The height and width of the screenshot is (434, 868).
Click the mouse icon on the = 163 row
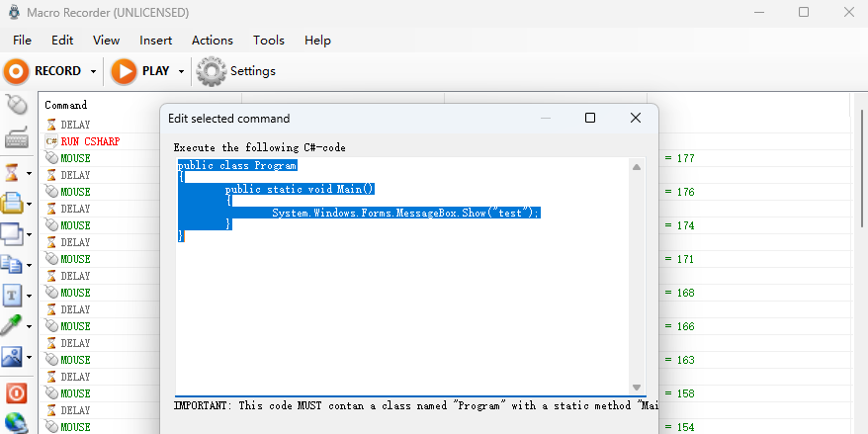[51, 360]
